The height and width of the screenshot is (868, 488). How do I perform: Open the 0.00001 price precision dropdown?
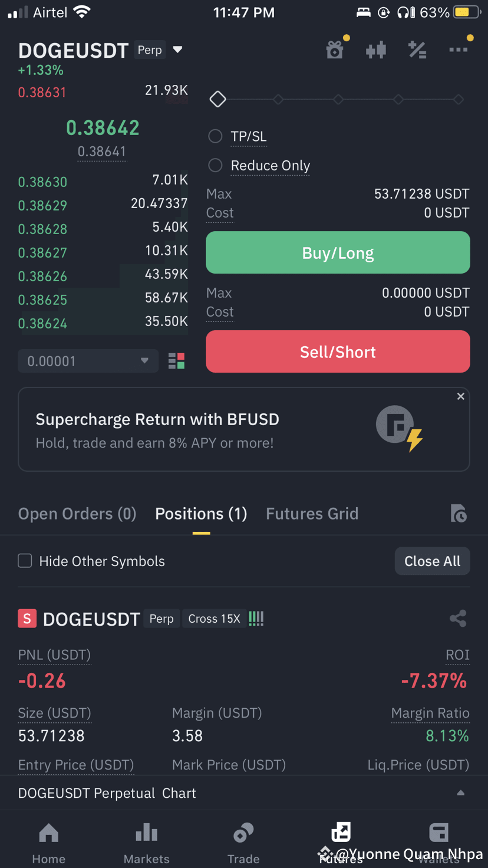coord(88,361)
